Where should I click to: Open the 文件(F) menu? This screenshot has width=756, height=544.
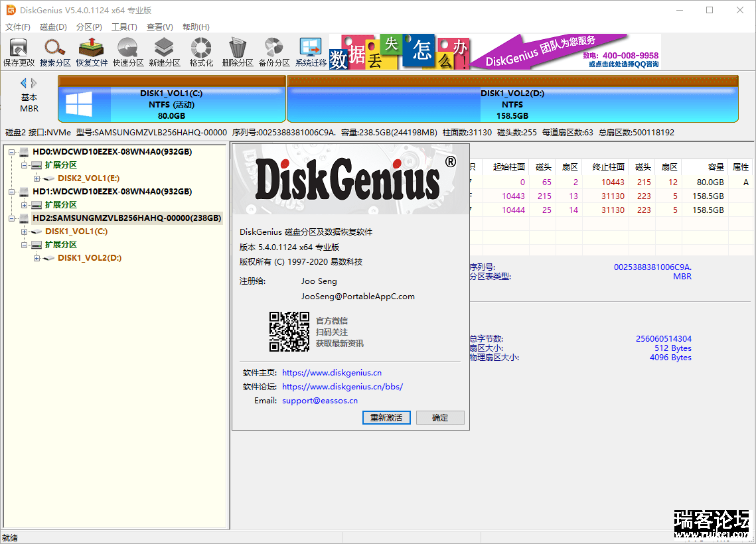[18, 27]
